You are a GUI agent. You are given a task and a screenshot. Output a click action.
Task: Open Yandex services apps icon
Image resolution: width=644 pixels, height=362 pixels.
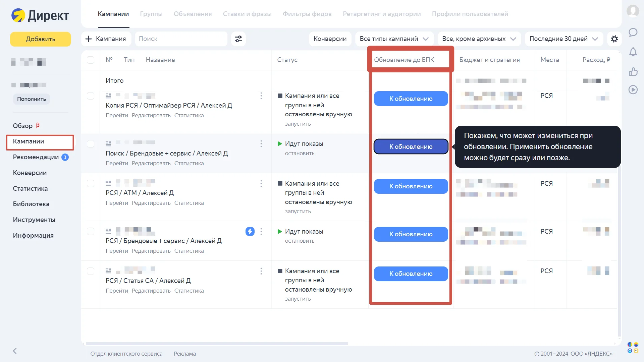tap(633, 348)
